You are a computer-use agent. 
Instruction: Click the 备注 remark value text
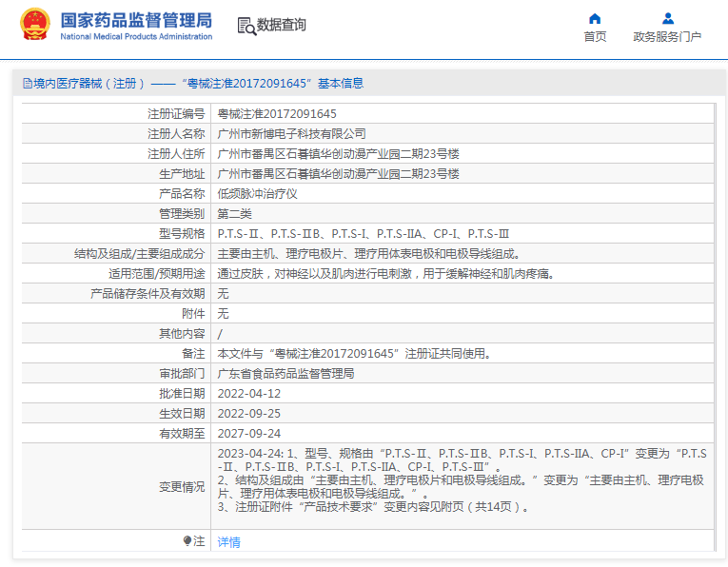click(x=354, y=353)
